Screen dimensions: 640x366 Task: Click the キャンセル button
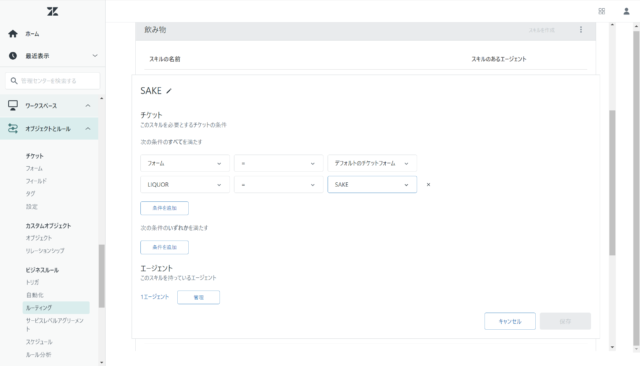pyautogui.click(x=510, y=321)
